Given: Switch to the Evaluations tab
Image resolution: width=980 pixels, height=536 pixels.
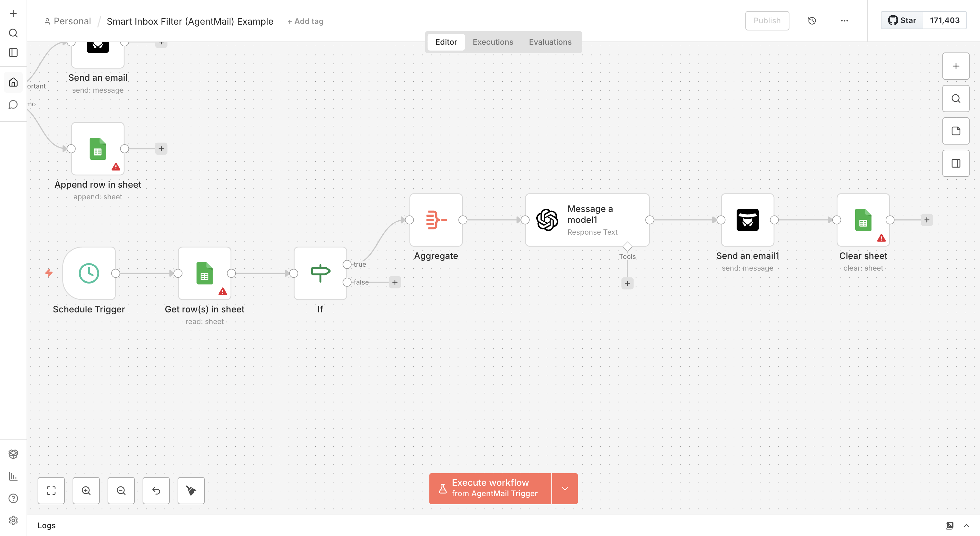Looking at the screenshot, I should point(550,42).
